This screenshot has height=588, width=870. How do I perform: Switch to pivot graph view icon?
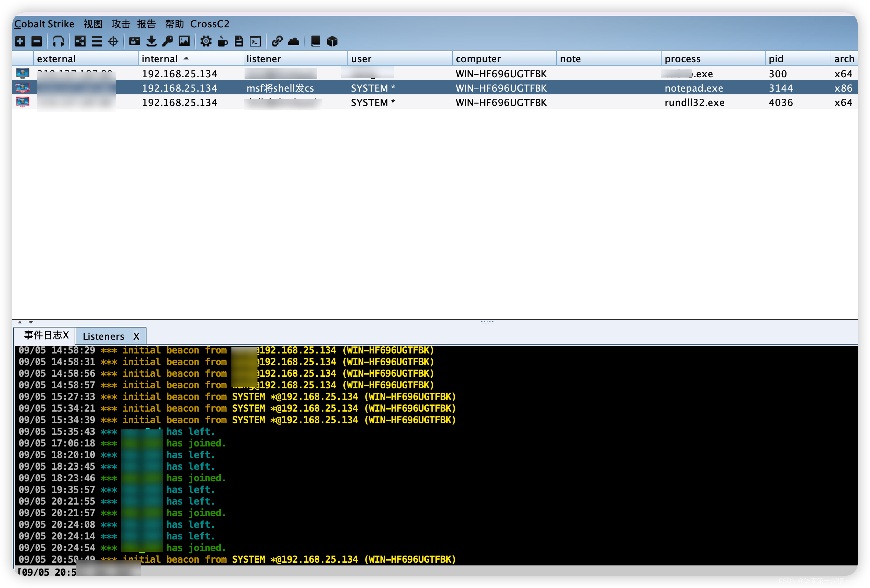pyautogui.click(x=80, y=41)
